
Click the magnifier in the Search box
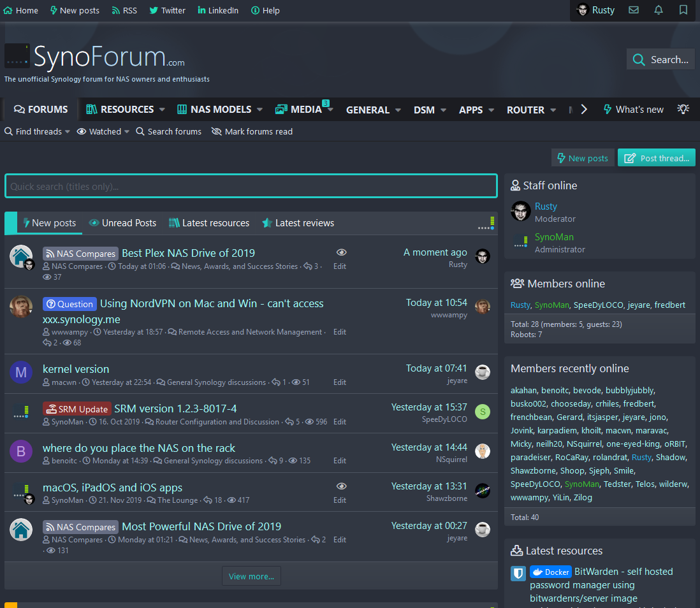click(x=639, y=59)
